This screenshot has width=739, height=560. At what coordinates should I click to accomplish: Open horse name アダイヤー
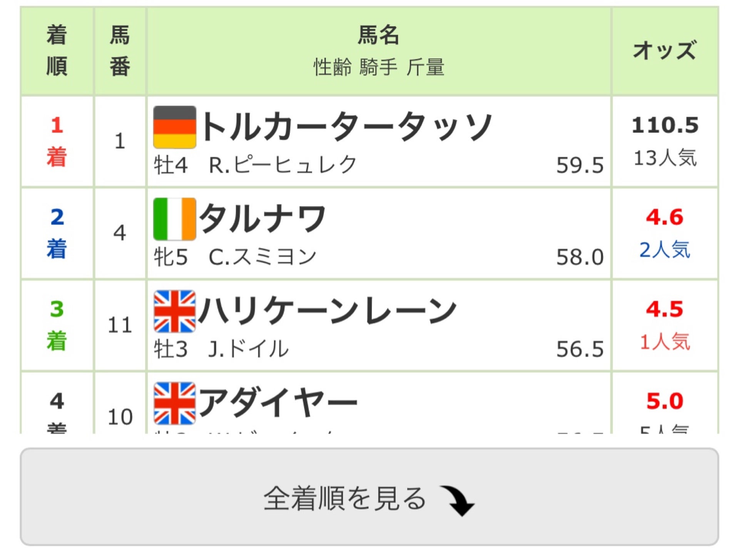coord(278,403)
